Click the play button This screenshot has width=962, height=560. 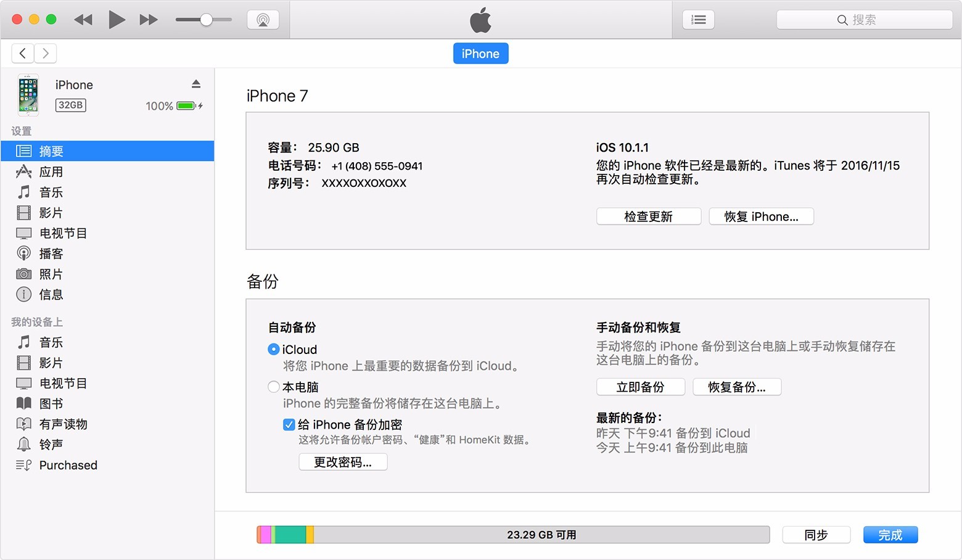(117, 20)
